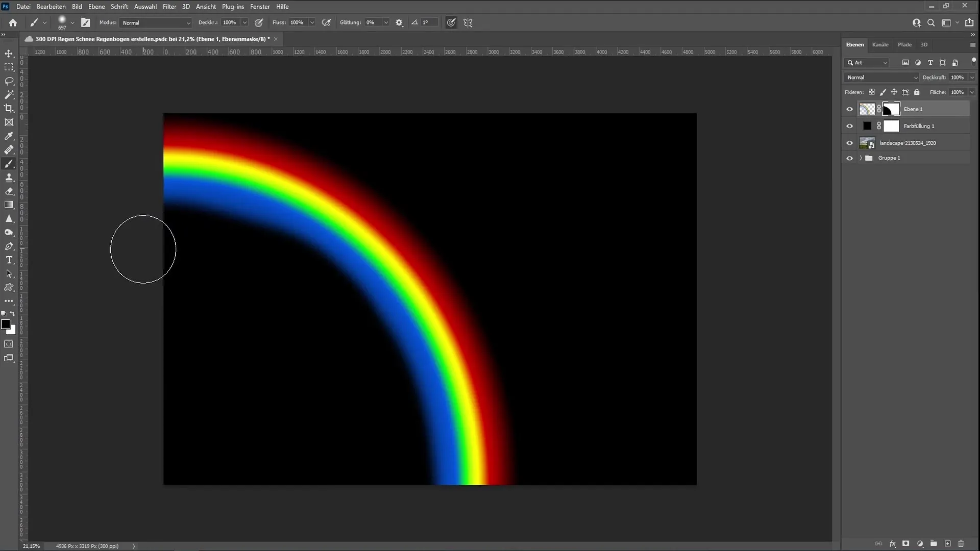Click the Gradient tool icon
980x551 pixels.
[x=9, y=205]
